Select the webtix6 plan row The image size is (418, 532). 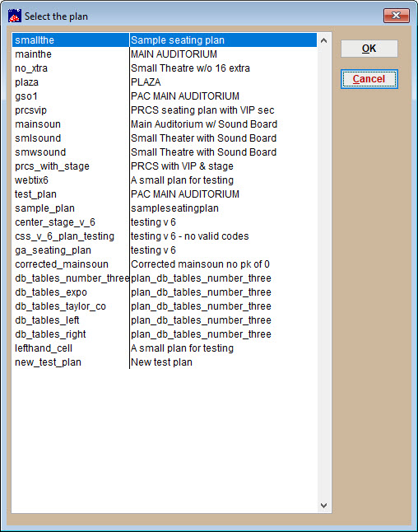(x=165, y=180)
